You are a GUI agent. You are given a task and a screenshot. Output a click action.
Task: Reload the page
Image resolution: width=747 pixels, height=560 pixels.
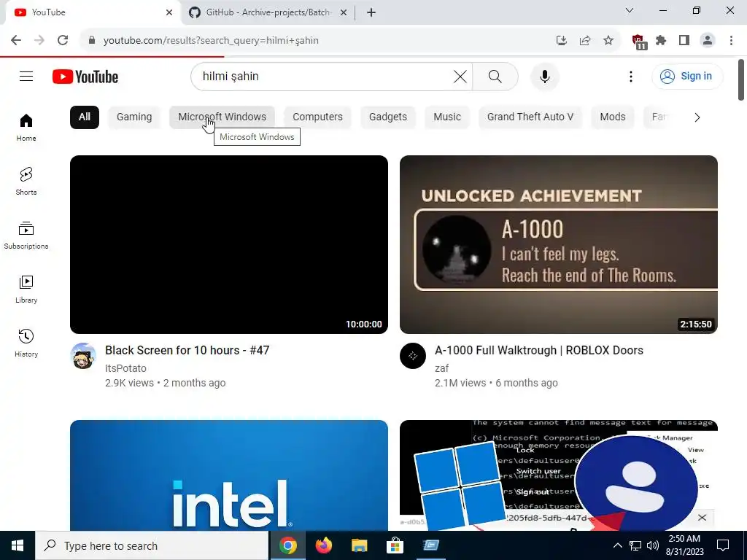(63, 41)
